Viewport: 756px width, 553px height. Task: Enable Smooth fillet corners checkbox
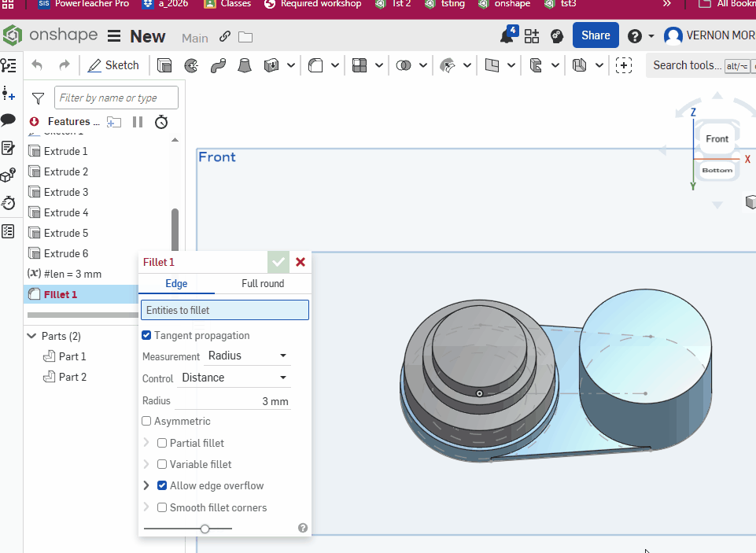point(162,507)
